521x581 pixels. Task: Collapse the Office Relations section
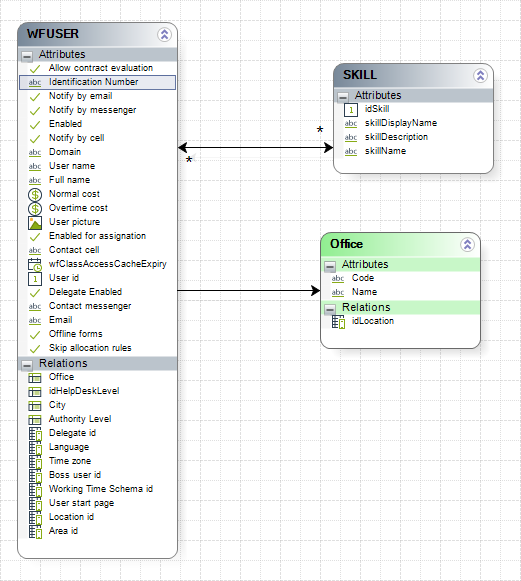click(330, 309)
